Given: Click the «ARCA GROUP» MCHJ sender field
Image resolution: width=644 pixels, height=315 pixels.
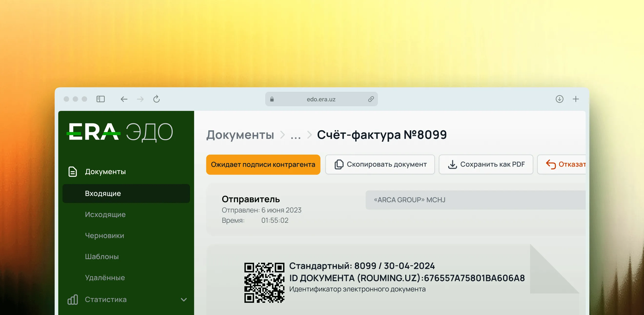Looking at the screenshot, I should [x=475, y=200].
